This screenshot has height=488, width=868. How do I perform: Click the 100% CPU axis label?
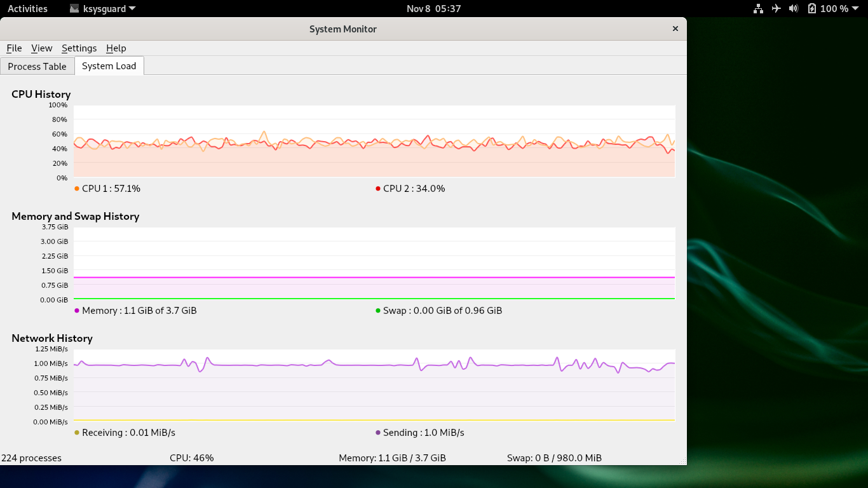pyautogui.click(x=58, y=105)
